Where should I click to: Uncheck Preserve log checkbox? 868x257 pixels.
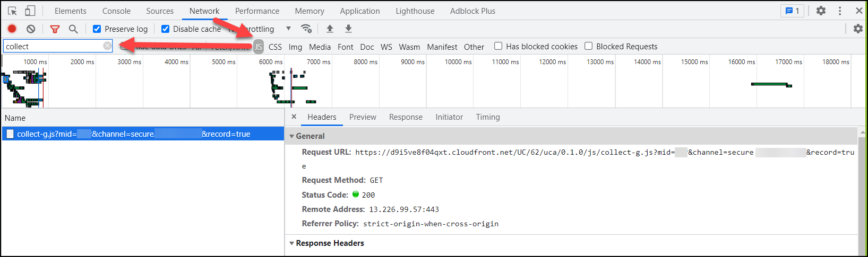[97, 29]
